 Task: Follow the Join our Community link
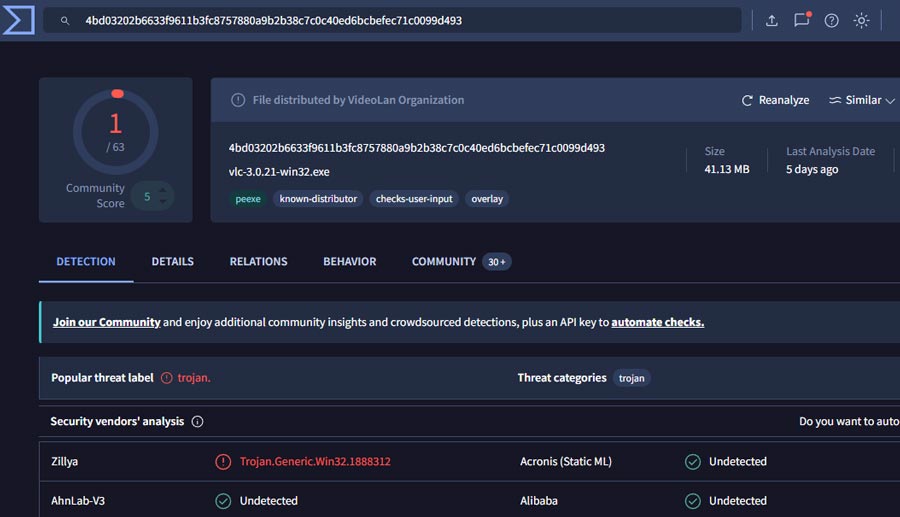click(107, 322)
